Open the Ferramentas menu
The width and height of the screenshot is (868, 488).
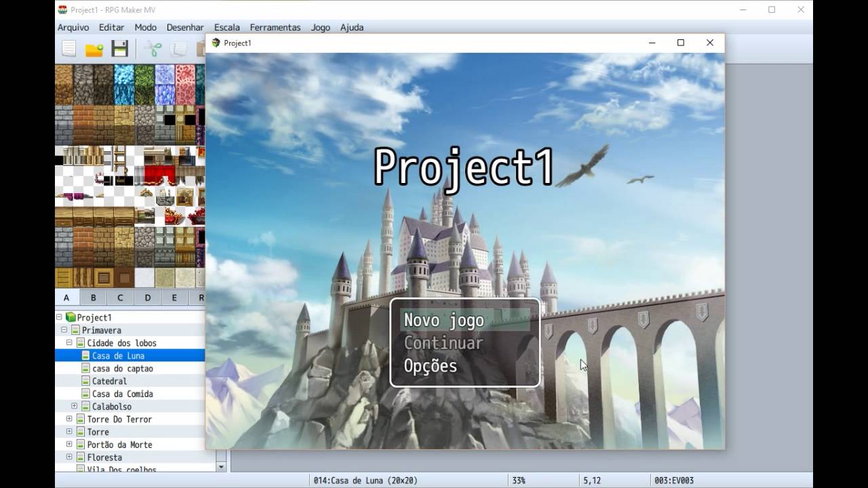(x=275, y=27)
